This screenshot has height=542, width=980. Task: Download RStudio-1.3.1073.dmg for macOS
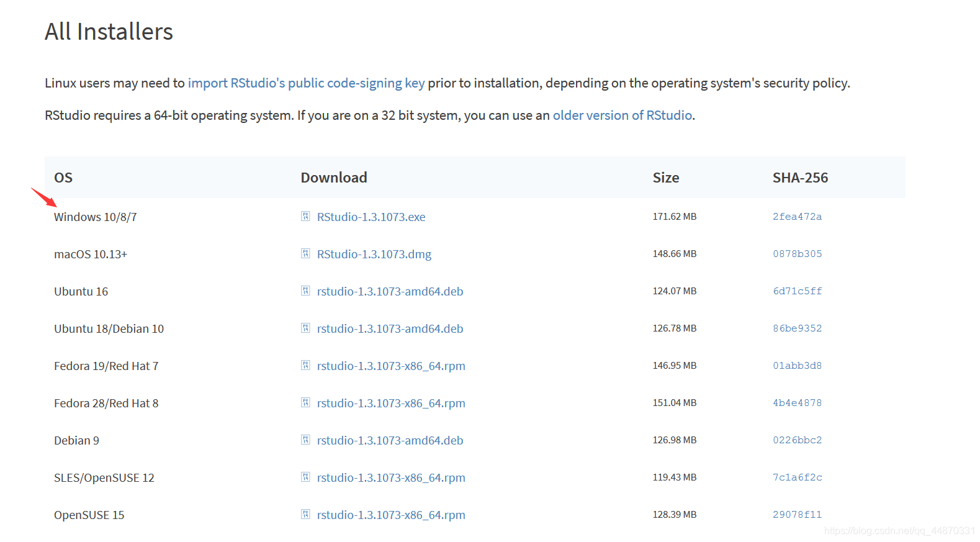click(x=374, y=254)
